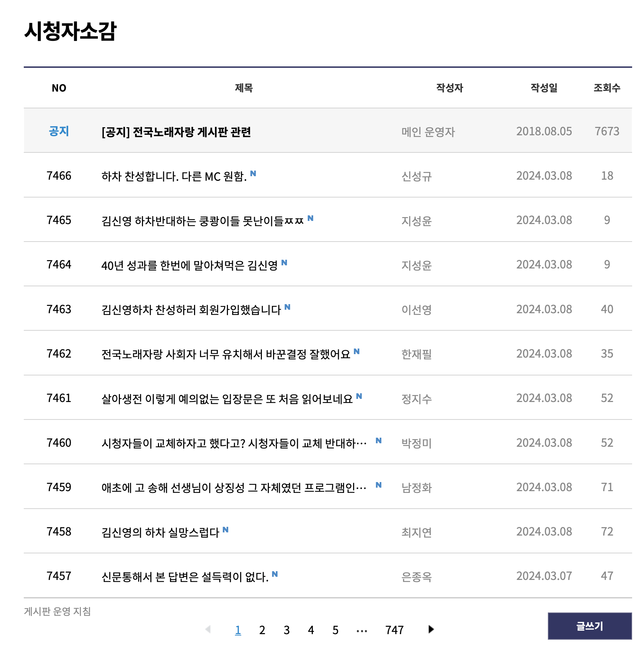644x653 pixels.
Task: Click author 이선영
Action: [417, 310]
